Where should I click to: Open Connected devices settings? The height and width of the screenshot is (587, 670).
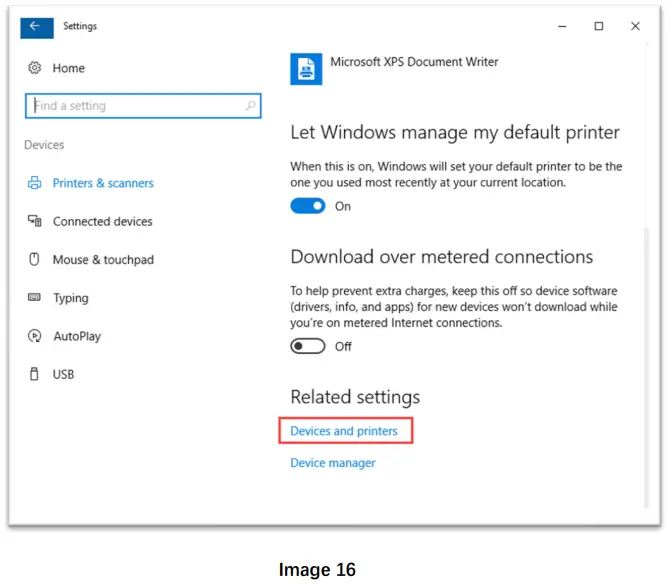pyautogui.click(x=103, y=221)
